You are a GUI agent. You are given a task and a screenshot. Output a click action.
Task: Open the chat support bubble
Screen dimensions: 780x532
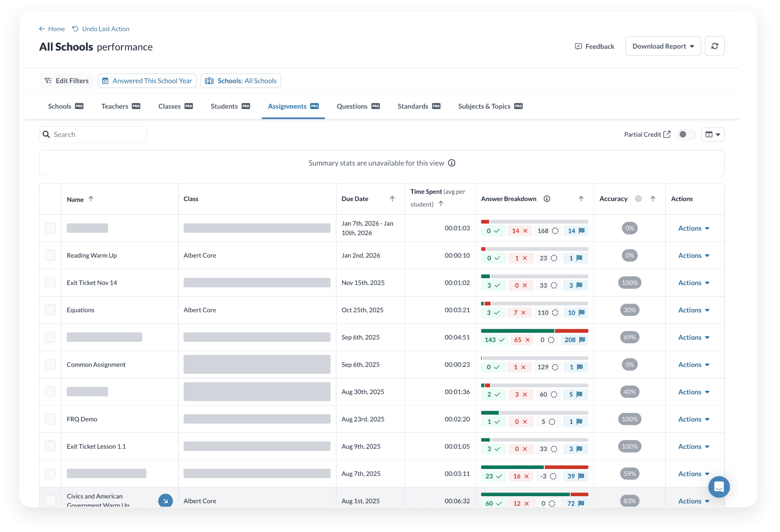click(x=718, y=487)
